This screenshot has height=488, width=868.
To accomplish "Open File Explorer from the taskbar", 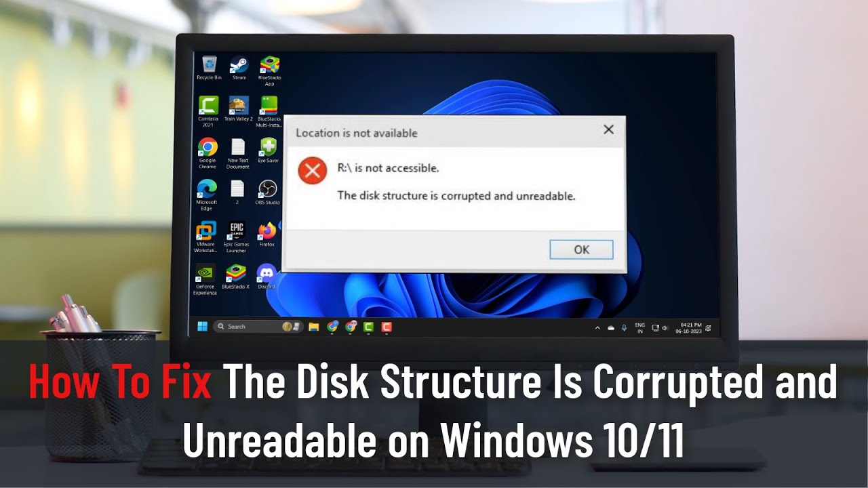I will pyautogui.click(x=313, y=327).
